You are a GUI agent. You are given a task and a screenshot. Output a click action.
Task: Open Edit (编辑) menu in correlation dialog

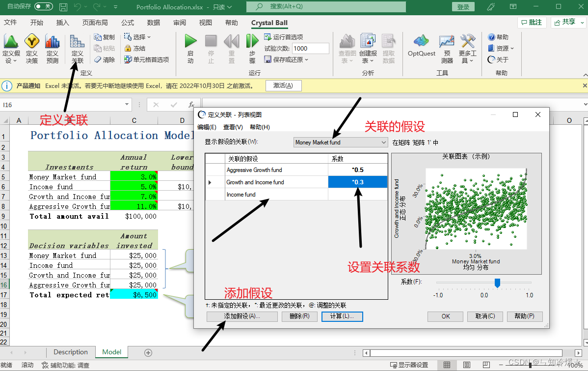click(207, 127)
